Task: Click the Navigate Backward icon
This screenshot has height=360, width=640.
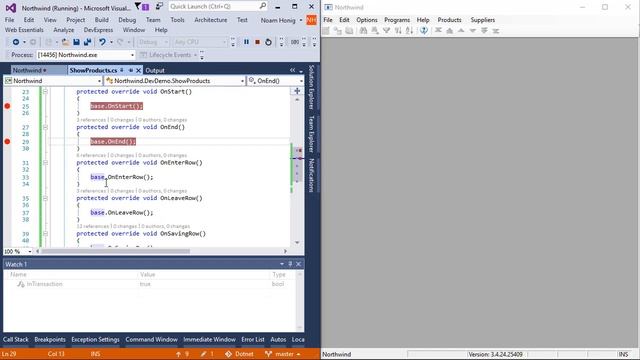Action: 16,42
